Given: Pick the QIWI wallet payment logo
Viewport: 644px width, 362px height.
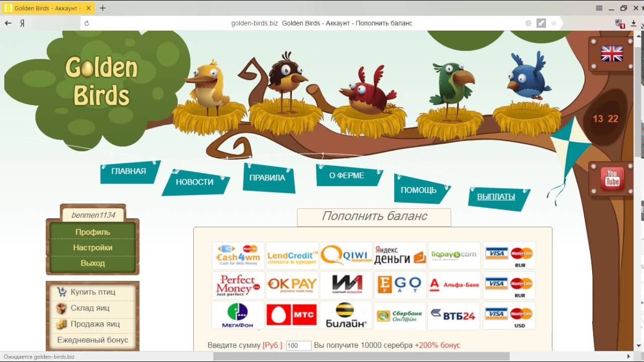Looking at the screenshot, I should [x=346, y=255].
